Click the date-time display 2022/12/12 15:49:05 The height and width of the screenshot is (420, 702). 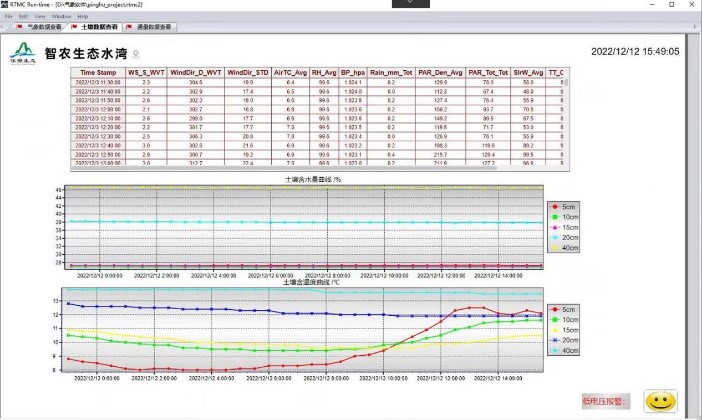635,51
